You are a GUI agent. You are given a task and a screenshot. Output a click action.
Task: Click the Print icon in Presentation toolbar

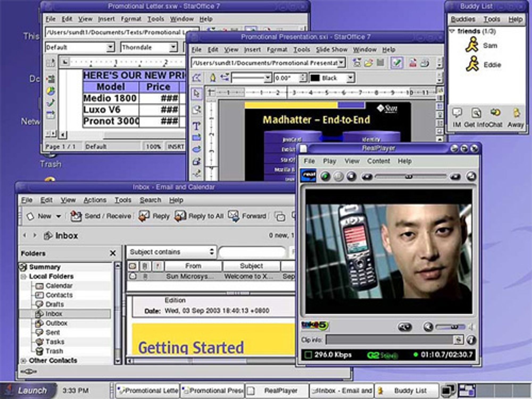(425, 63)
